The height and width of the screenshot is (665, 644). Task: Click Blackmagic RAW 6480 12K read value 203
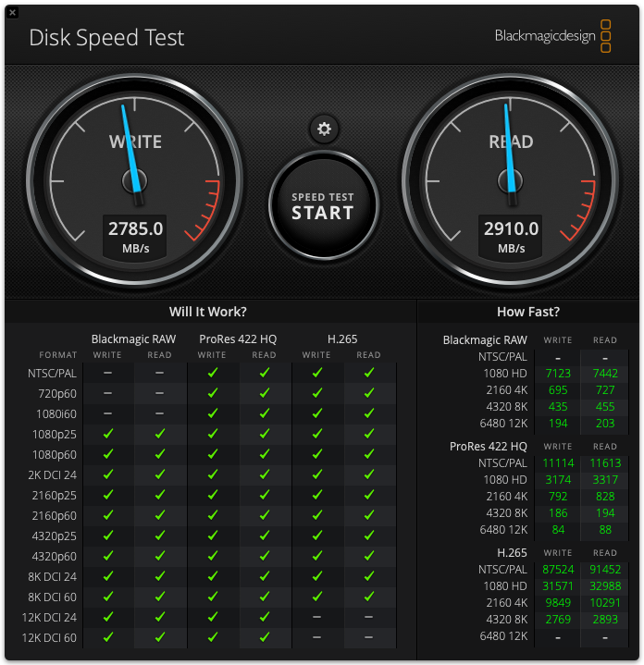coord(605,424)
